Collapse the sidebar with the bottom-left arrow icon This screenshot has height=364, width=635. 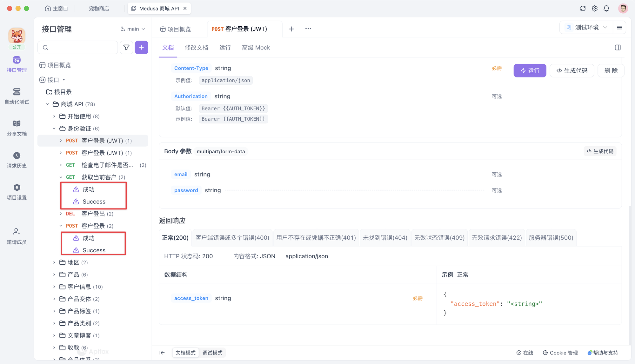(x=162, y=353)
